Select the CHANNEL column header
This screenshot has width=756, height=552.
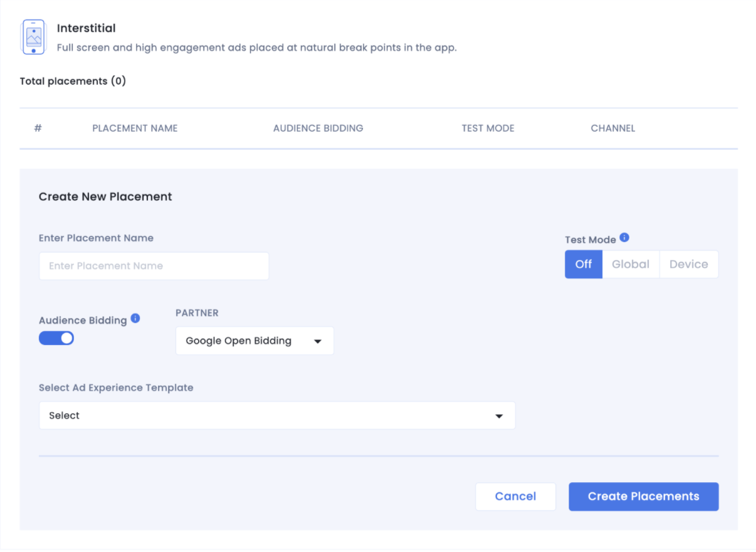tap(612, 128)
